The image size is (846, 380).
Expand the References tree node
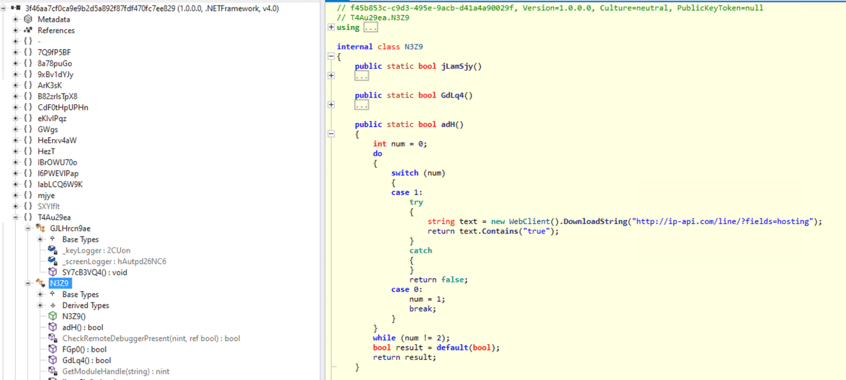pos(16,30)
